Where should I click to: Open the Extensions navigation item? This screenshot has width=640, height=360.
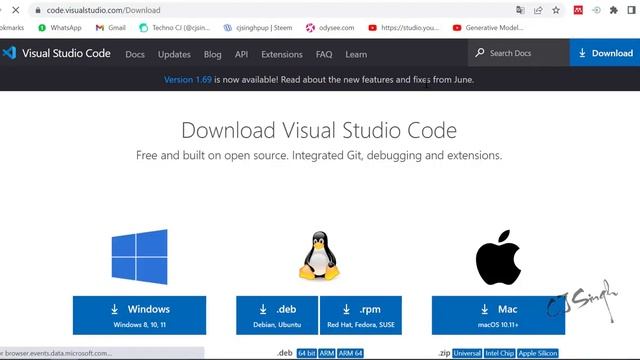[x=282, y=54]
